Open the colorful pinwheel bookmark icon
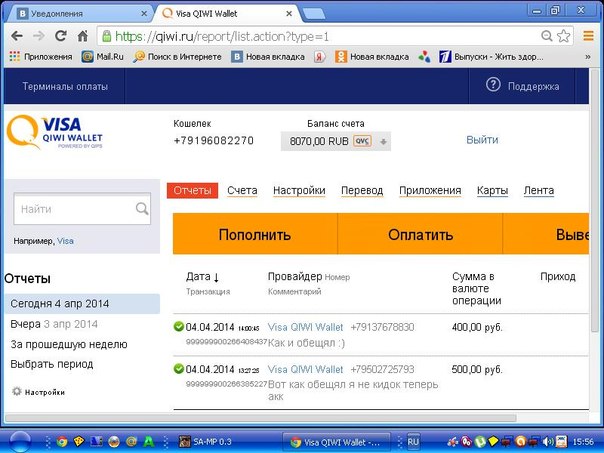 (424, 57)
